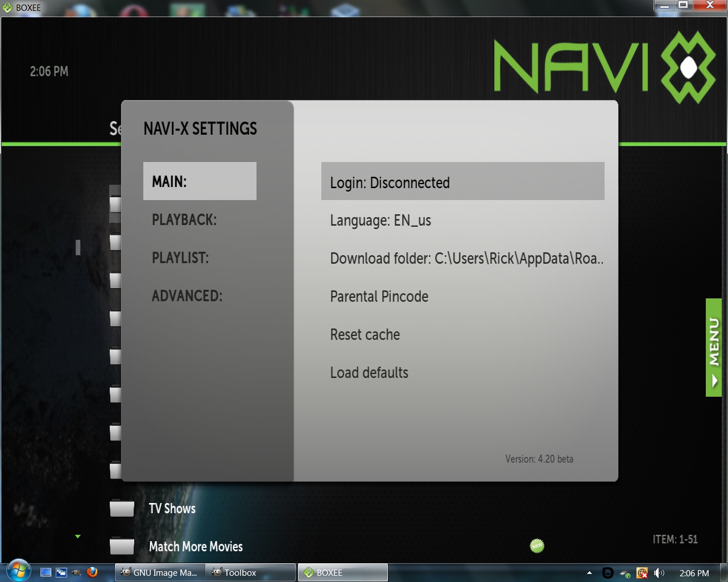Viewport: 728px width, 582px height.
Task: Launch Firefox from the quick launch bar
Action: click(92, 572)
